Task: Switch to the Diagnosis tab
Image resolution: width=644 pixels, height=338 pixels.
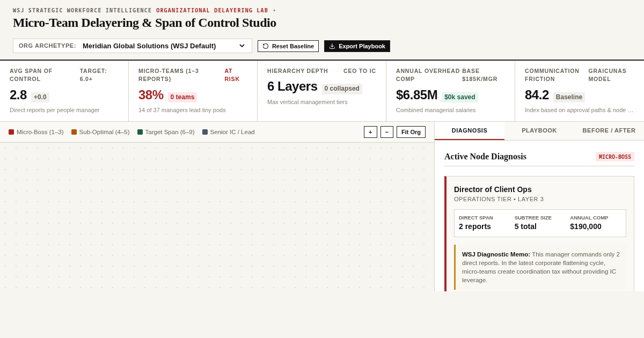Action: [x=470, y=130]
